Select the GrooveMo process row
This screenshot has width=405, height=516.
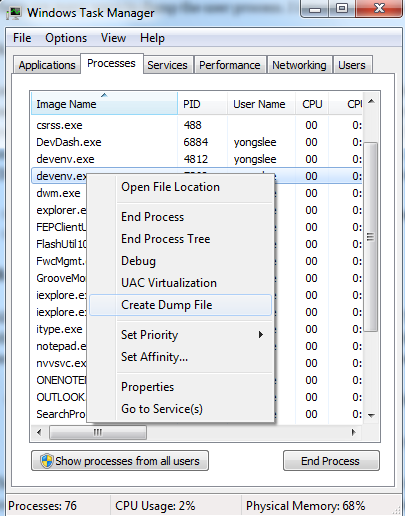point(59,278)
